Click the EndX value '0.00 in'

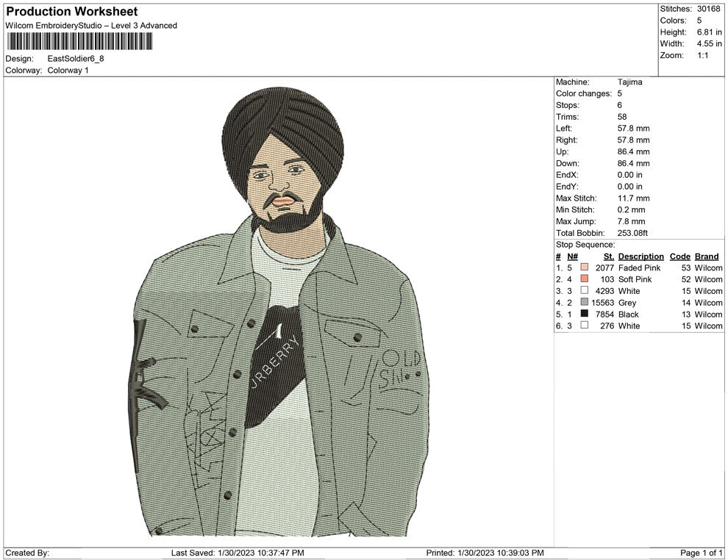[629, 175]
